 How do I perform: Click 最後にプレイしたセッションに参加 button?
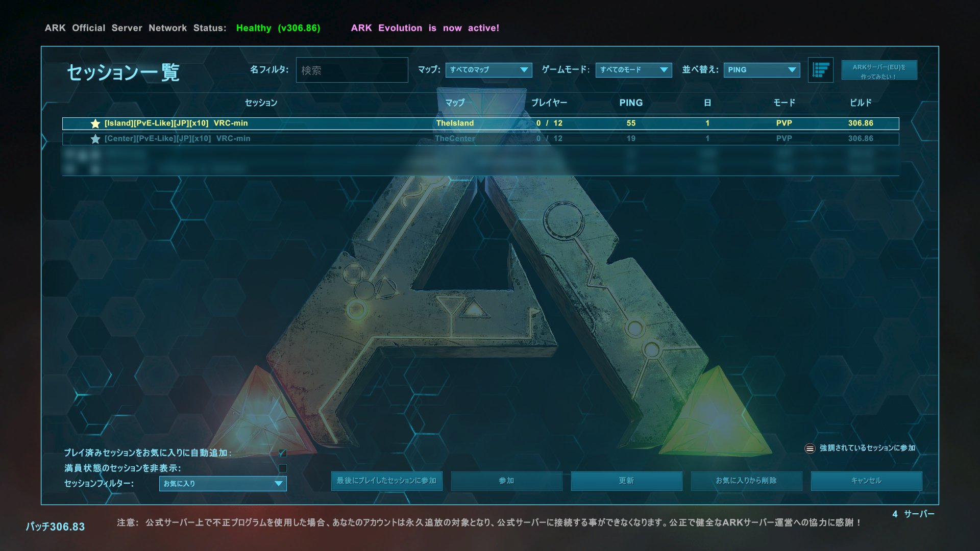[x=387, y=481]
